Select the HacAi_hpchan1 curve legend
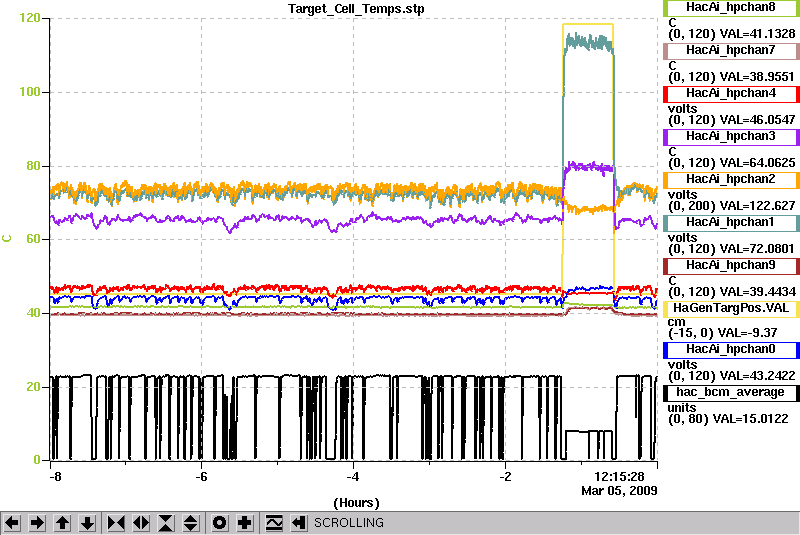The height and width of the screenshot is (535, 800). point(731,223)
